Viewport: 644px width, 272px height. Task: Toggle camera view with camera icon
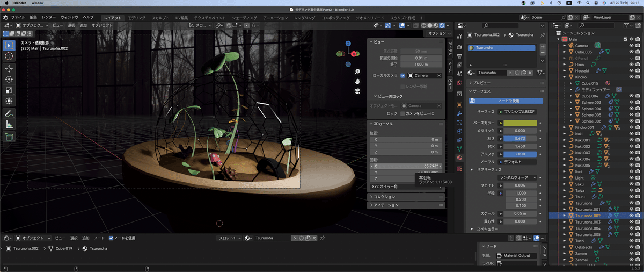pyautogui.click(x=357, y=90)
